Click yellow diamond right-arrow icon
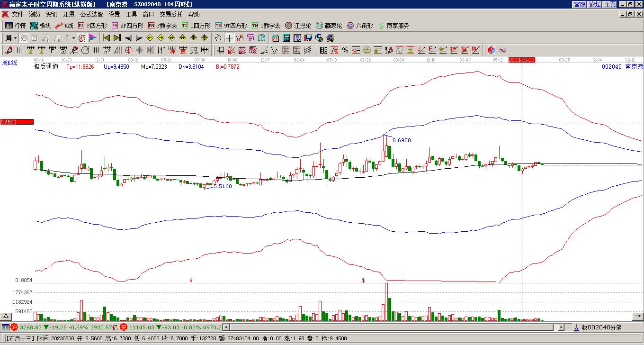 point(161,38)
